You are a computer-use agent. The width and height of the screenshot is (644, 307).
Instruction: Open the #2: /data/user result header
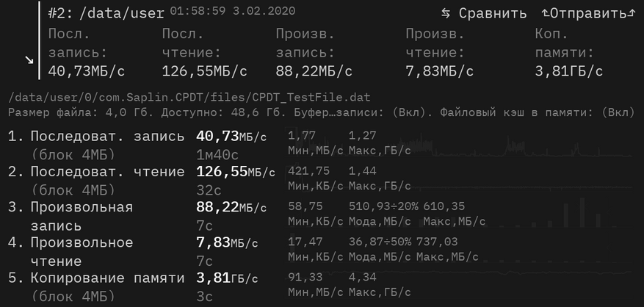[106, 13]
